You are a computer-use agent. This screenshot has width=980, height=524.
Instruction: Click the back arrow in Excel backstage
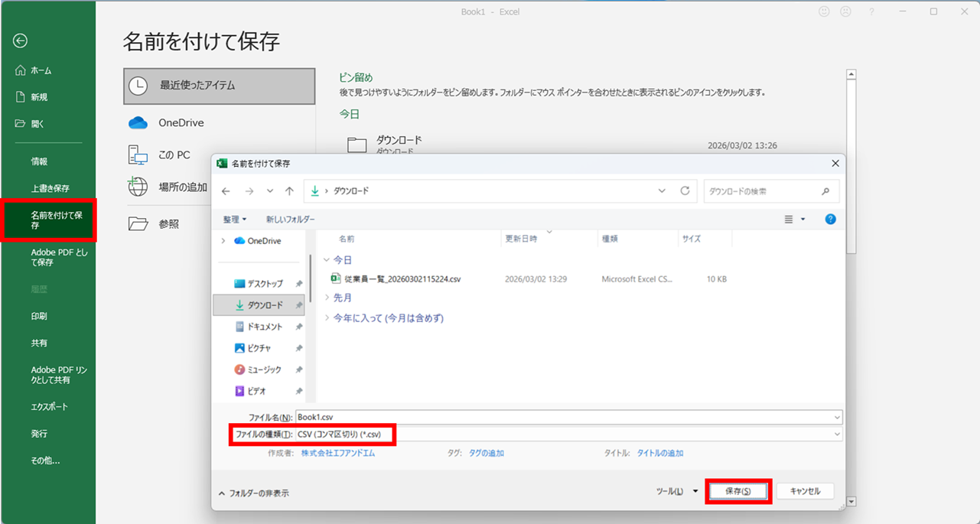[x=21, y=41]
